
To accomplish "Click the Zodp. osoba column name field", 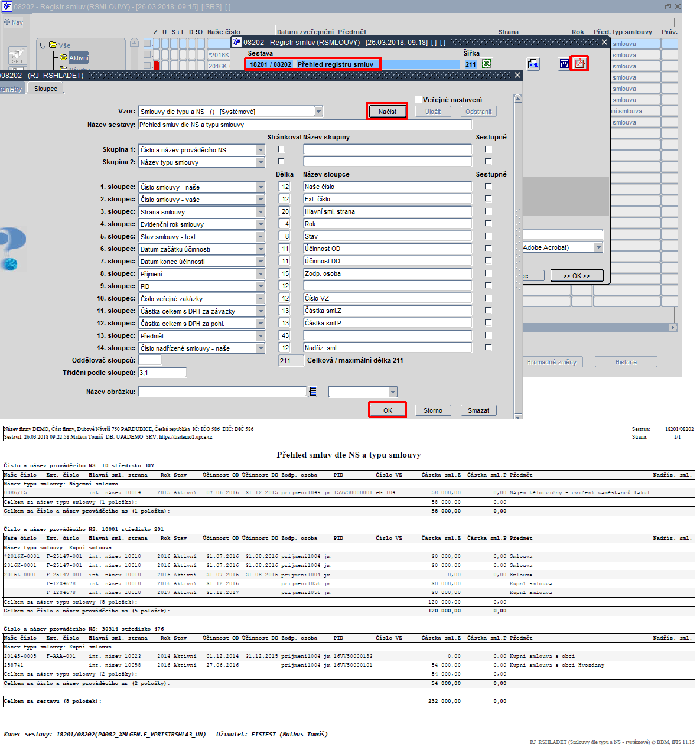I will coord(388,273).
